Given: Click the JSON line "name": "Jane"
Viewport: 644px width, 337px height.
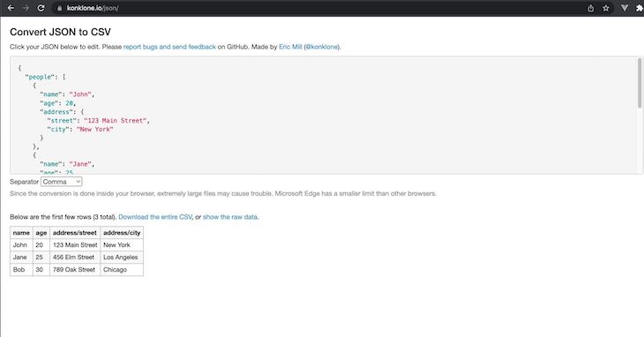Looking at the screenshot, I should click(x=67, y=164).
